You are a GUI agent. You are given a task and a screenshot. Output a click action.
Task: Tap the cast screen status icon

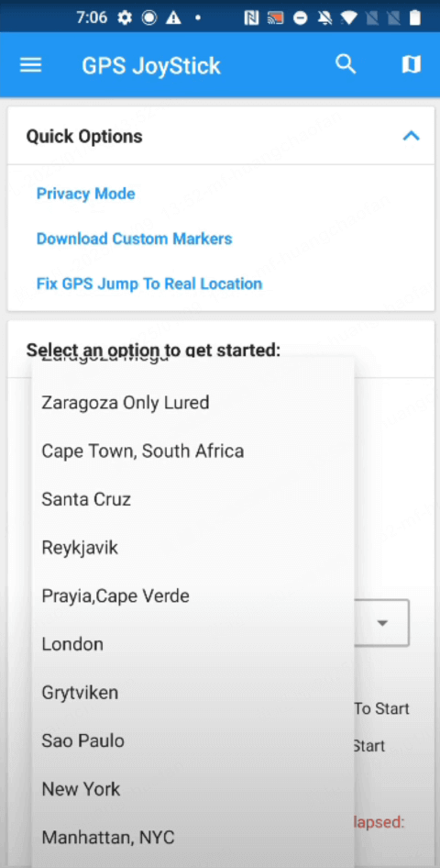point(275,18)
